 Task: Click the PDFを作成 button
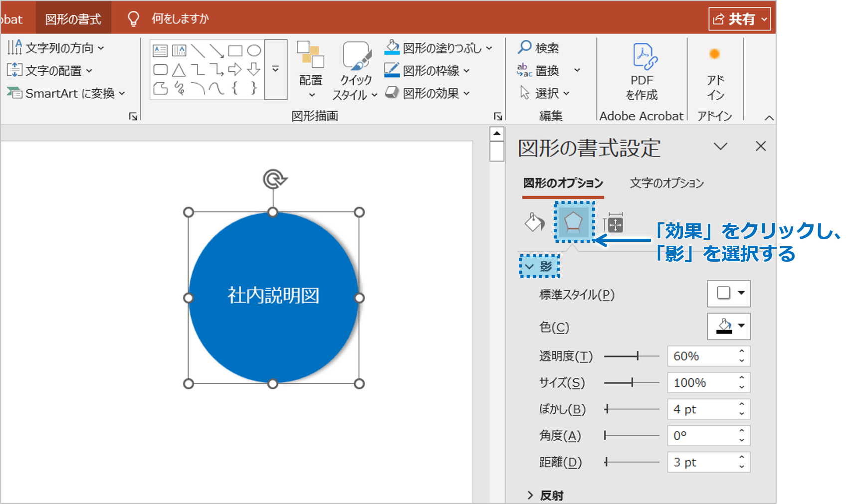click(642, 71)
